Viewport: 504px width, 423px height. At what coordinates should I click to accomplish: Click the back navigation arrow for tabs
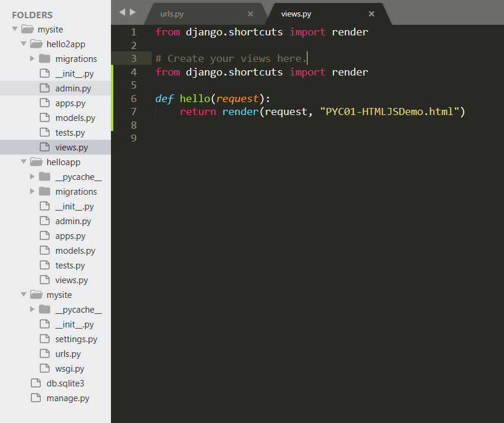(x=122, y=12)
